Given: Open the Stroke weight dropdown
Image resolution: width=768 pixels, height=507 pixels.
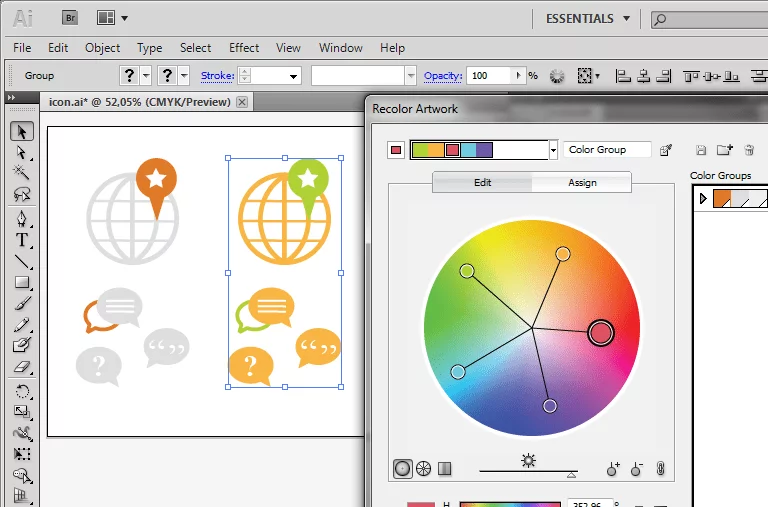Looking at the screenshot, I should (293, 76).
